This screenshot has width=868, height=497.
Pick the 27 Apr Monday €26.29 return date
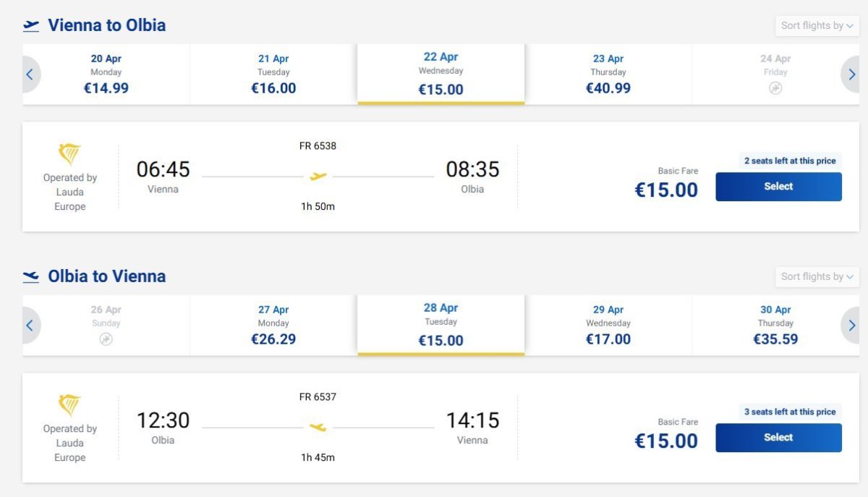pos(273,325)
